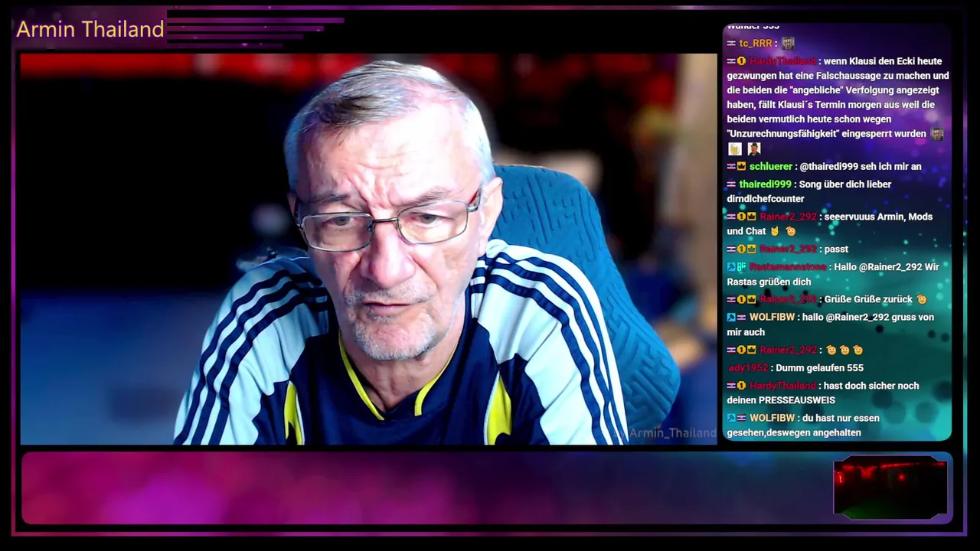This screenshot has height=551, width=980.
Task: Click the smiley emoji after 'Grüße Grüße zurück'
Action: 922,300
